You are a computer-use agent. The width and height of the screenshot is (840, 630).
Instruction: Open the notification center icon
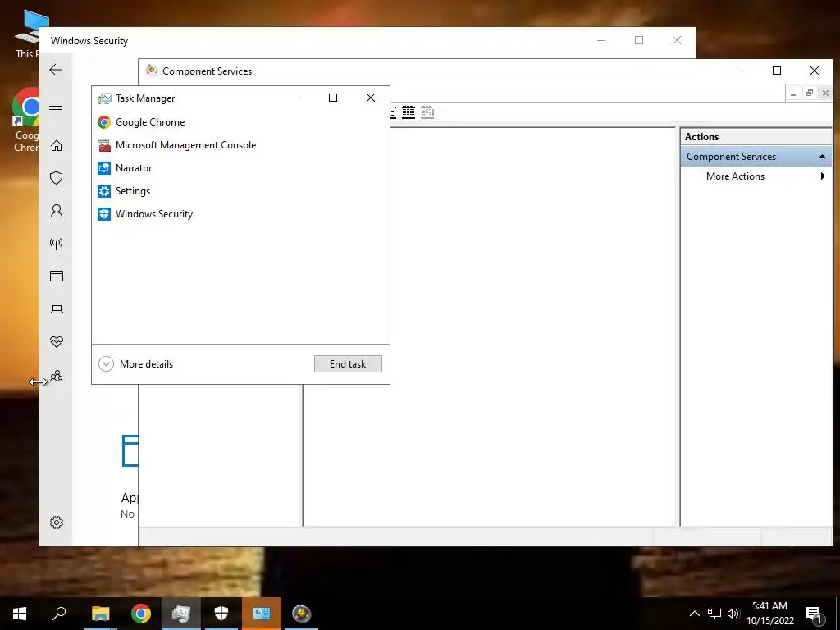[x=815, y=614]
